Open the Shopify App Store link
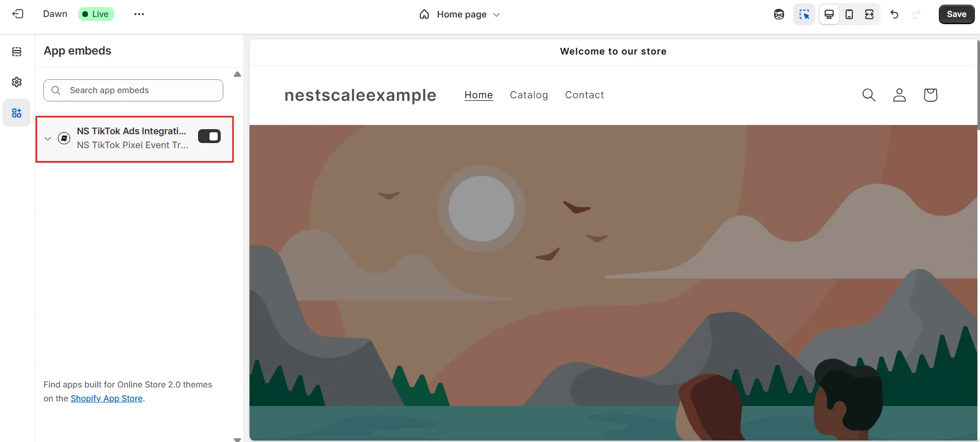980x442 pixels. (106, 398)
